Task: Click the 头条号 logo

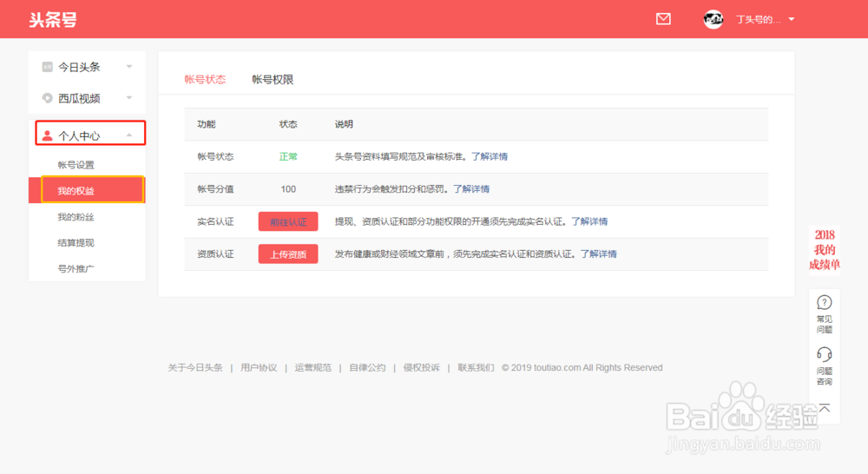Action: point(53,20)
